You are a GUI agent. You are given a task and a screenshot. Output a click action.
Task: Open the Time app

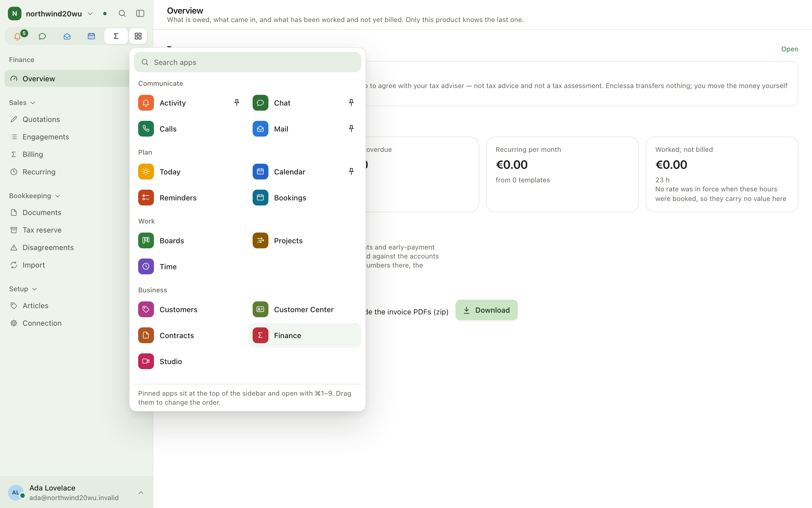click(190, 266)
